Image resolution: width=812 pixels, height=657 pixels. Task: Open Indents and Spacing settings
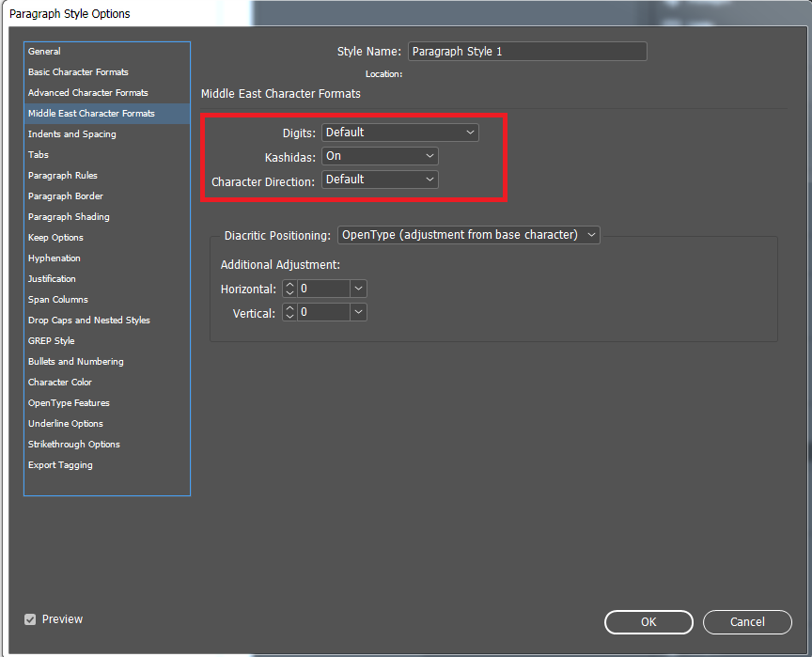107,134
